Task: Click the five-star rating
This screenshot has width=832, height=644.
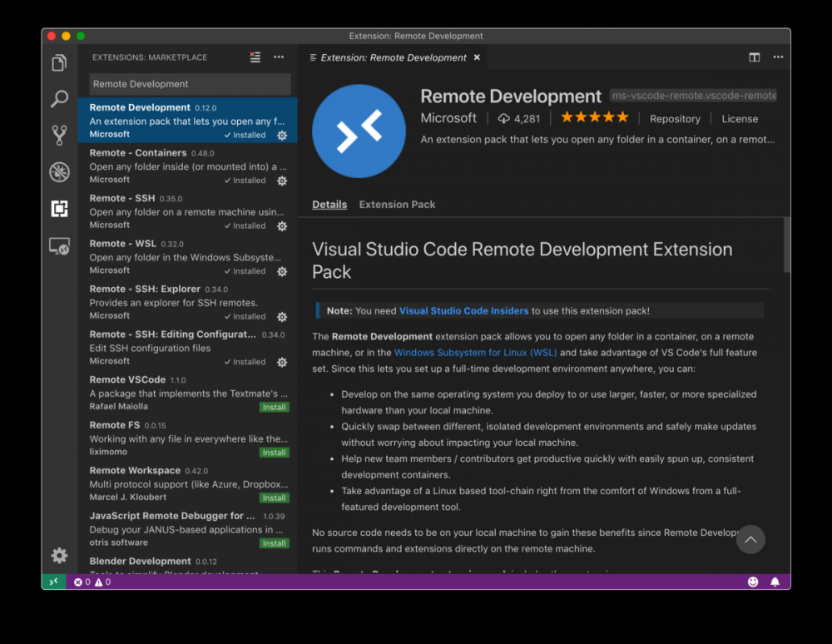Action: point(594,117)
